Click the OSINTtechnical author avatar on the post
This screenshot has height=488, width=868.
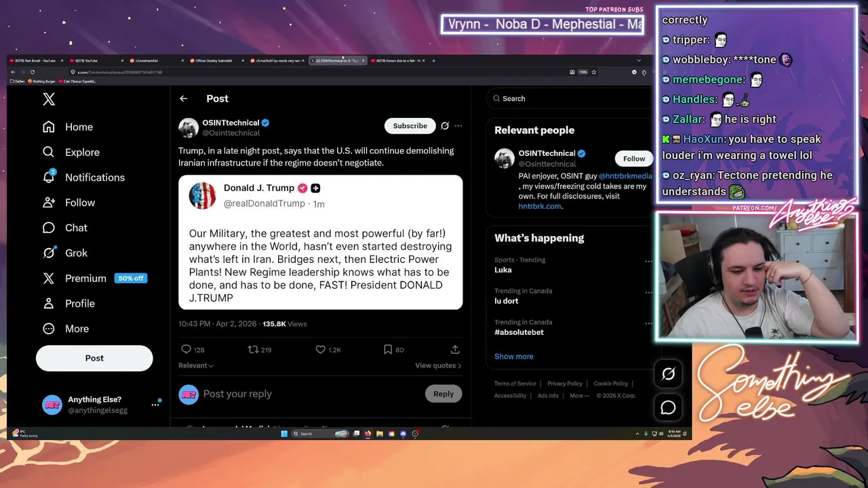tap(189, 127)
